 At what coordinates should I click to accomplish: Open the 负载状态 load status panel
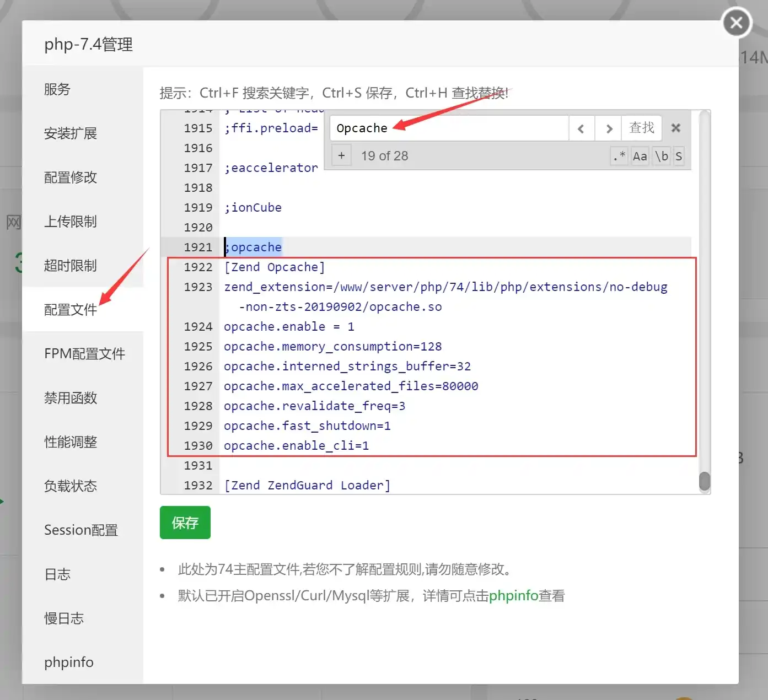coord(70,486)
